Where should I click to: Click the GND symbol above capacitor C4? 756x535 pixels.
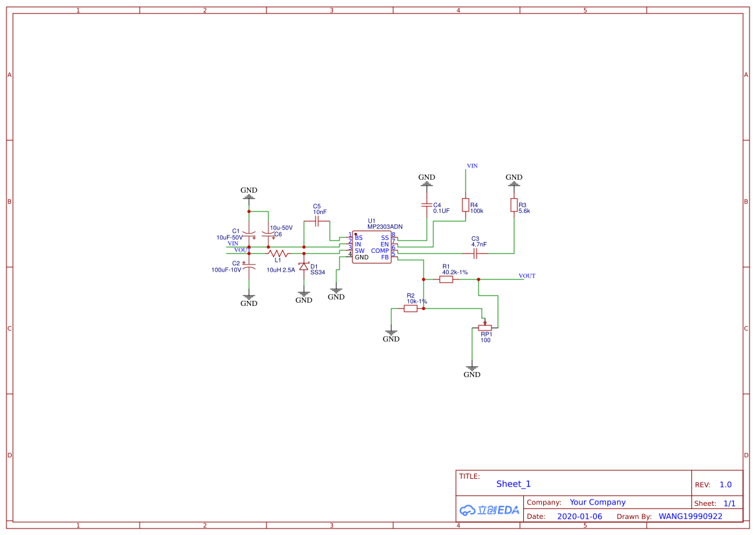coord(427,180)
